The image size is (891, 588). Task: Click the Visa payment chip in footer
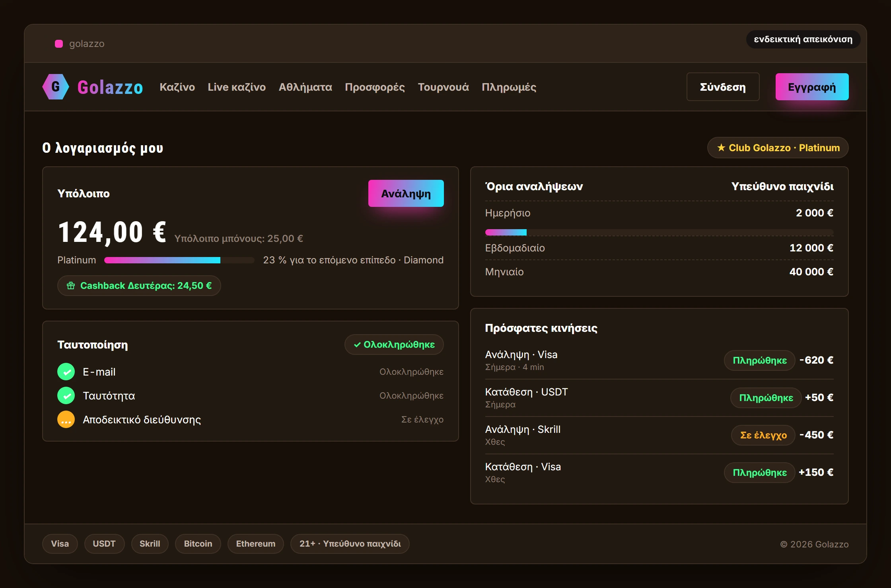pos(60,544)
